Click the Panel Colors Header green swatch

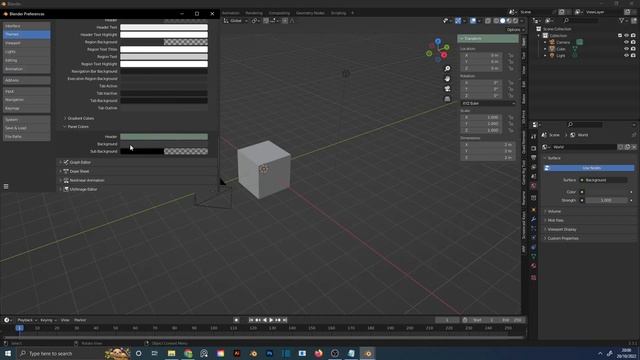click(x=164, y=137)
